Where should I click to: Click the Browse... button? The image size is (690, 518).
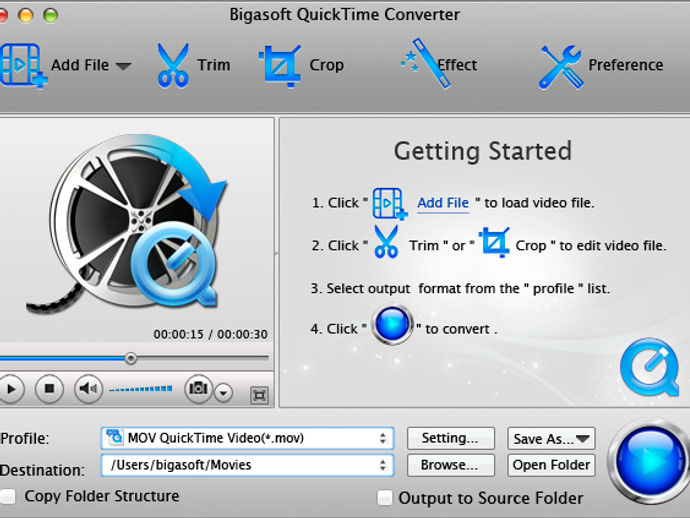click(451, 465)
